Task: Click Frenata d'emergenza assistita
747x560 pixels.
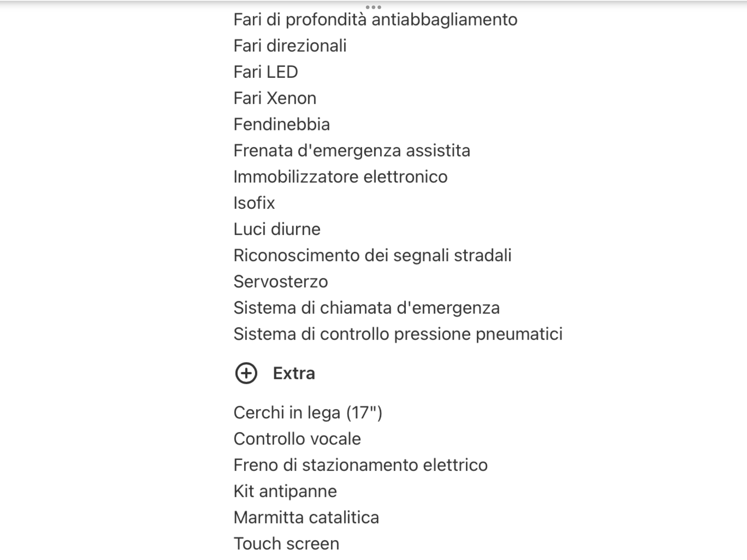Action: [352, 151]
